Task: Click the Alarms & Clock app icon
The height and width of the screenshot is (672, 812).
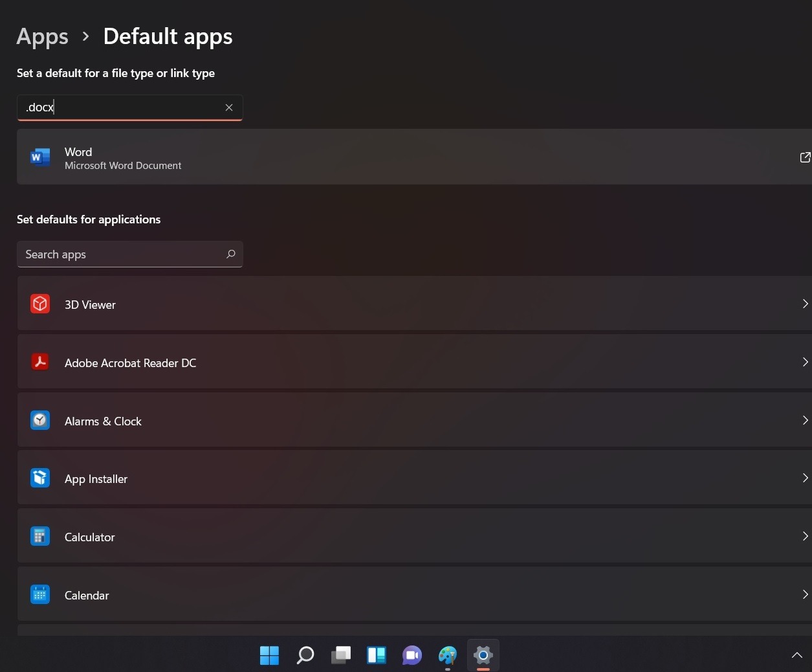Action: (x=40, y=420)
